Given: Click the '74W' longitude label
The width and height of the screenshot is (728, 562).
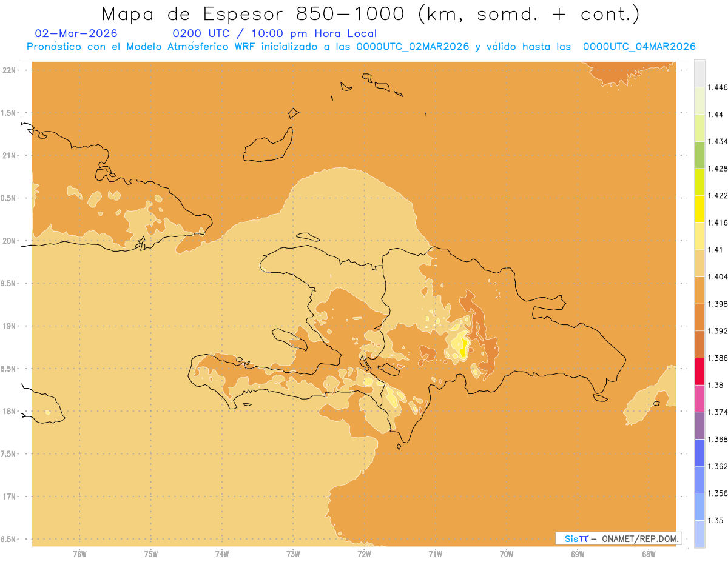Looking at the screenshot, I should [222, 554].
